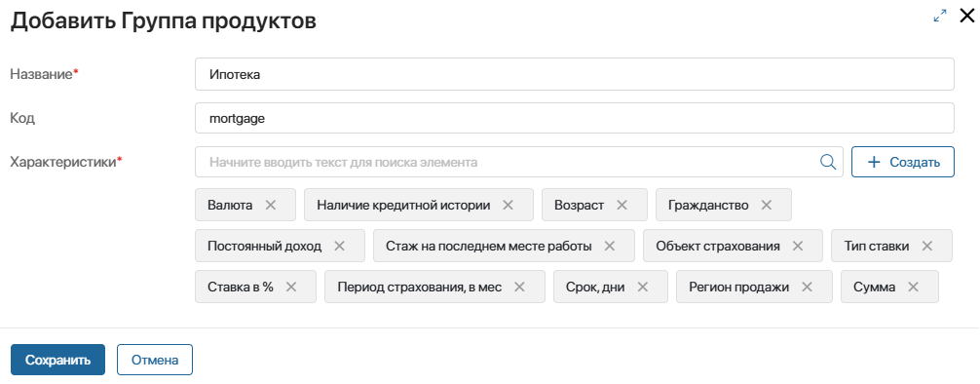Remove the Тип ставки tag
The image size is (980, 384).
(x=926, y=246)
